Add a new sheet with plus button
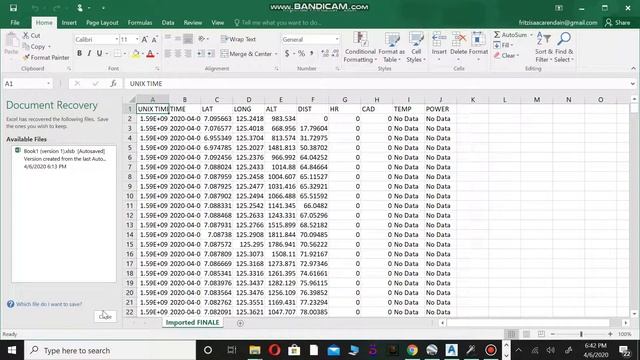 [240, 323]
